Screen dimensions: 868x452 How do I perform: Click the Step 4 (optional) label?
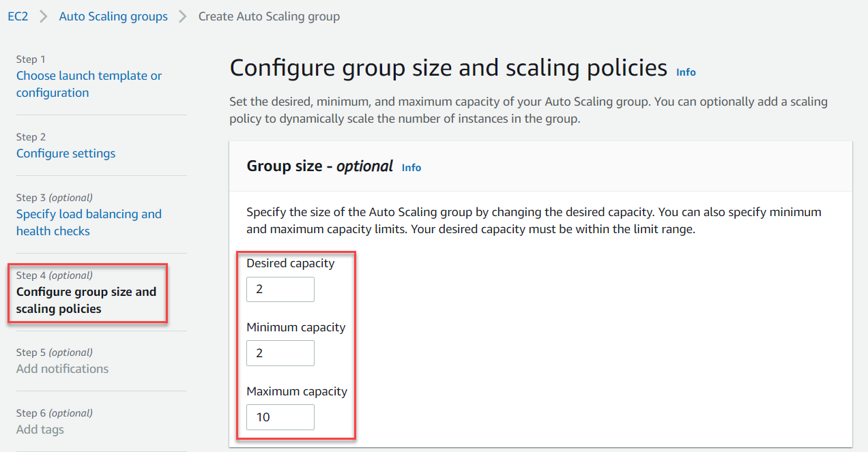click(x=54, y=275)
